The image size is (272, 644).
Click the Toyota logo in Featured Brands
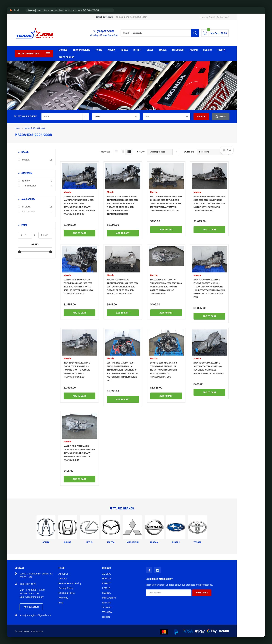tap(197, 527)
